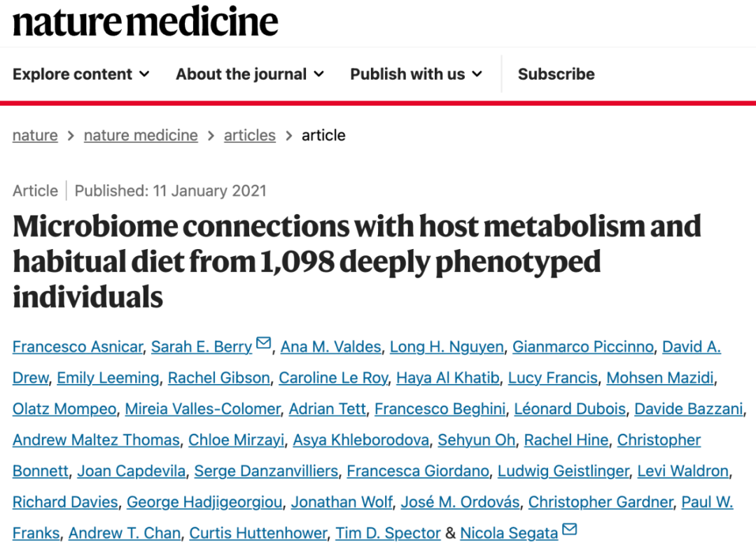
Task: Go to nature medicine breadcrumb link
Action: (x=141, y=136)
